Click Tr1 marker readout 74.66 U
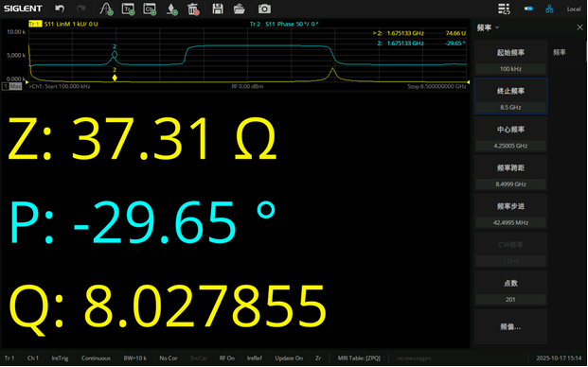 (x=455, y=33)
